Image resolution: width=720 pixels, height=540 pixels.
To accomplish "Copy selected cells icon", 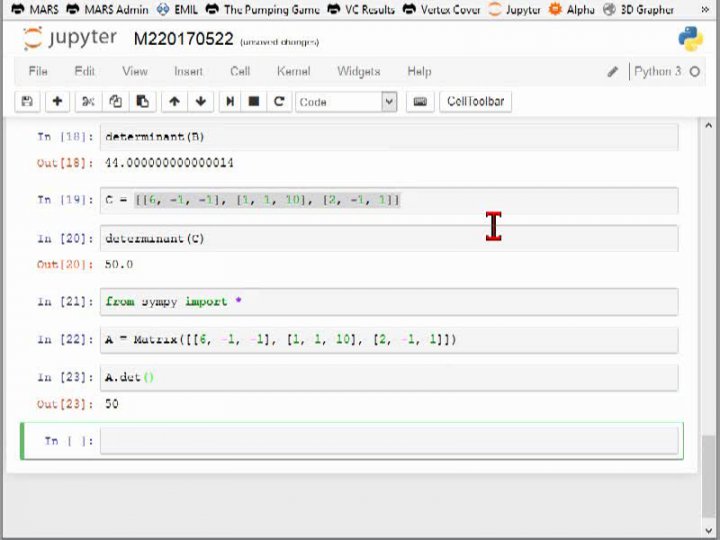I will pos(115,101).
